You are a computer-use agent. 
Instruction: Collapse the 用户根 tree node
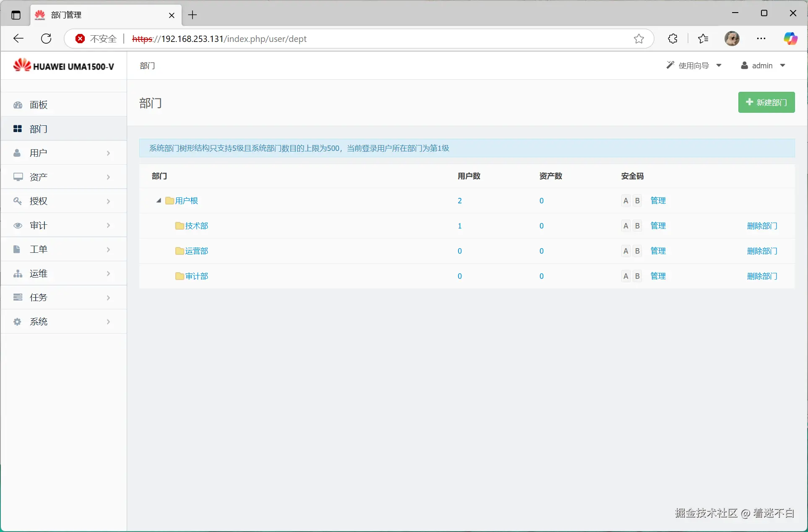pos(159,201)
